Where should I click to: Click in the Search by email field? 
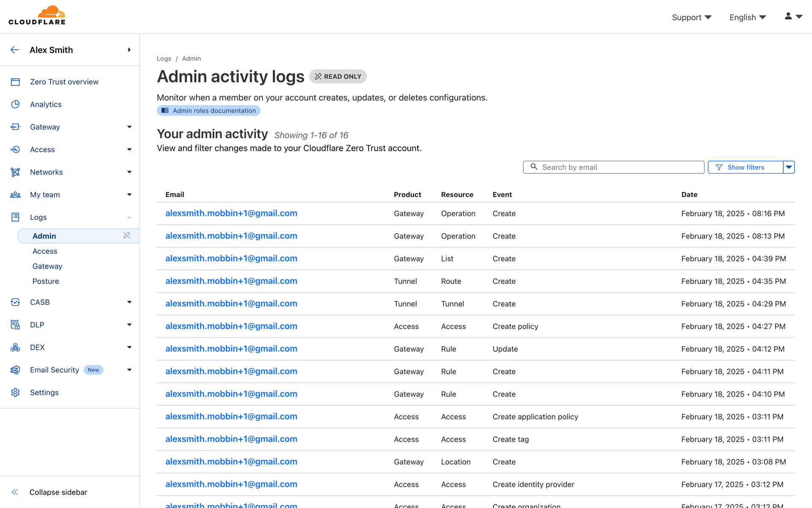coord(614,167)
